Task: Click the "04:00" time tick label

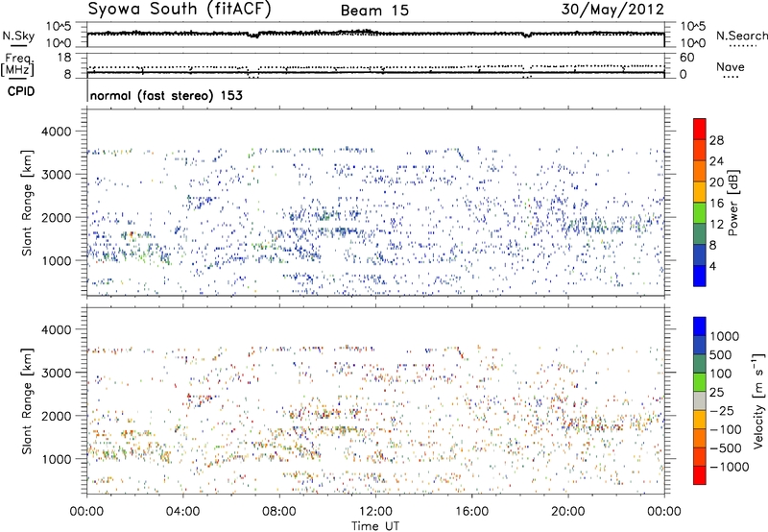Action: pyautogui.click(x=182, y=512)
